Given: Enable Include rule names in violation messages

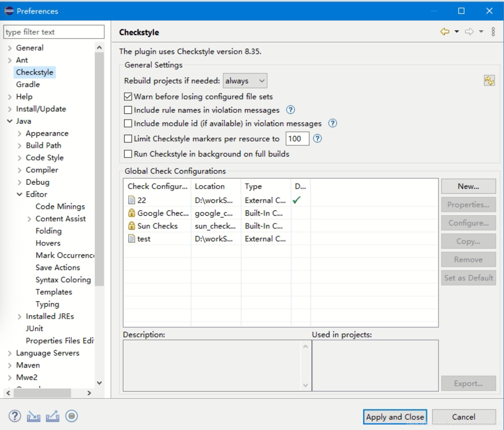Looking at the screenshot, I should (x=128, y=110).
